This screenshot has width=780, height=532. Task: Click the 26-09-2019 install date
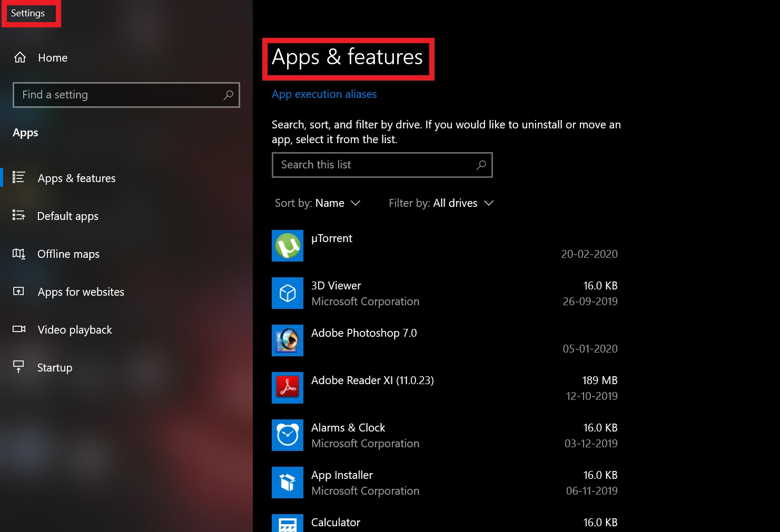590,301
